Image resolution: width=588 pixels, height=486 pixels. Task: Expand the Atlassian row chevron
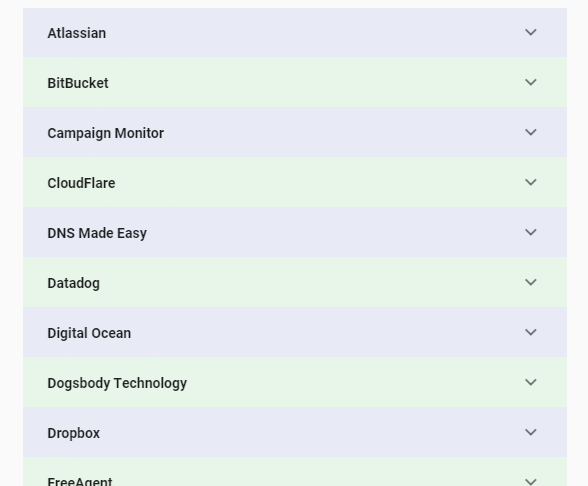531,33
